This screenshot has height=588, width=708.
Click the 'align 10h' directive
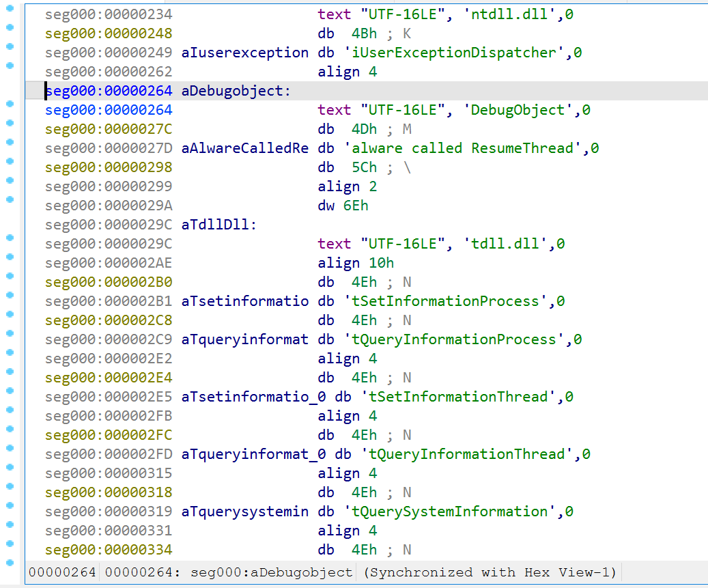[356, 263]
